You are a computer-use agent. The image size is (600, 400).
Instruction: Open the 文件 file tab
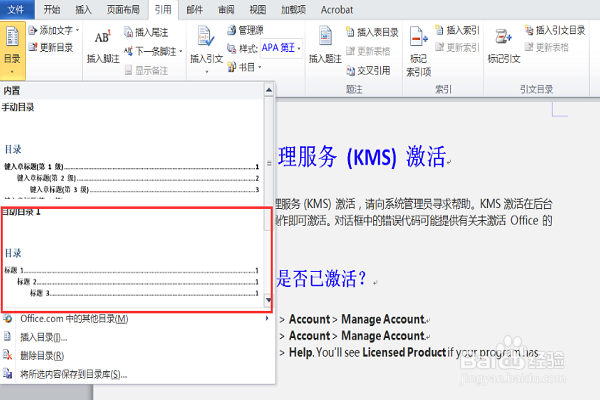tap(16, 10)
